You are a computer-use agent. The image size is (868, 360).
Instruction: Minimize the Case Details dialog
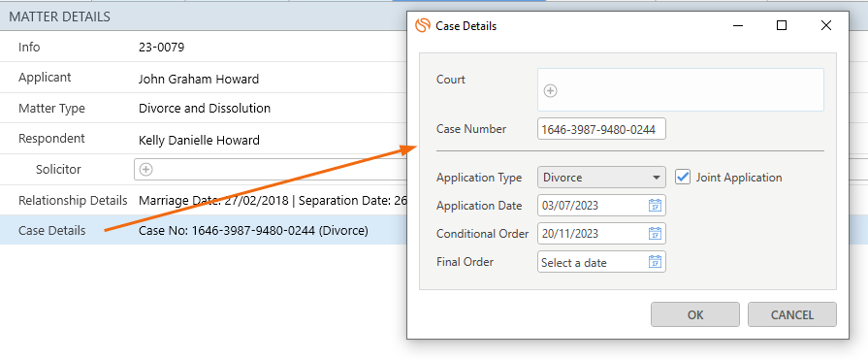[x=737, y=25]
